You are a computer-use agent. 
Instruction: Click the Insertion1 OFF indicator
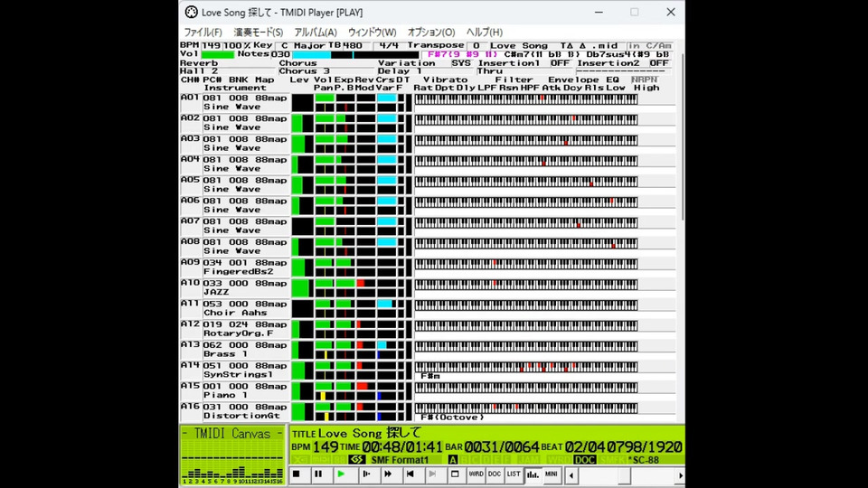[560, 63]
